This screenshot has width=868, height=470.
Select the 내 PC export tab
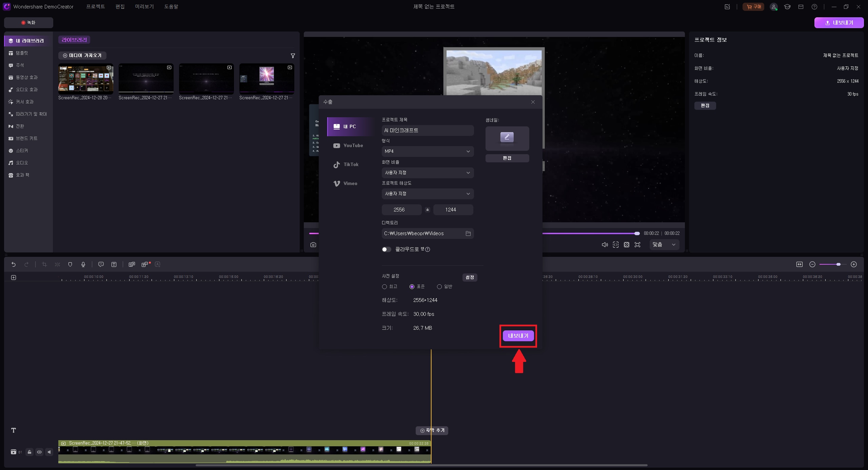point(351,127)
